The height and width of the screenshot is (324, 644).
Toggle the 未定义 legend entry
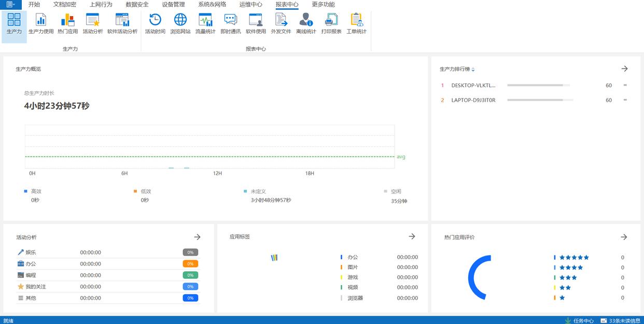[258, 191]
